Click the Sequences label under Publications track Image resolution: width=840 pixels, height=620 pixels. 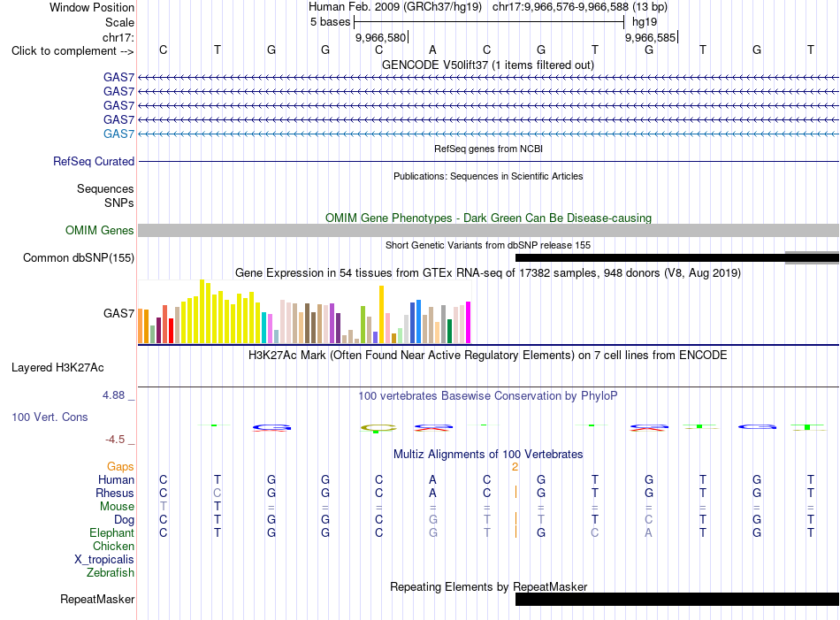pos(105,188)
